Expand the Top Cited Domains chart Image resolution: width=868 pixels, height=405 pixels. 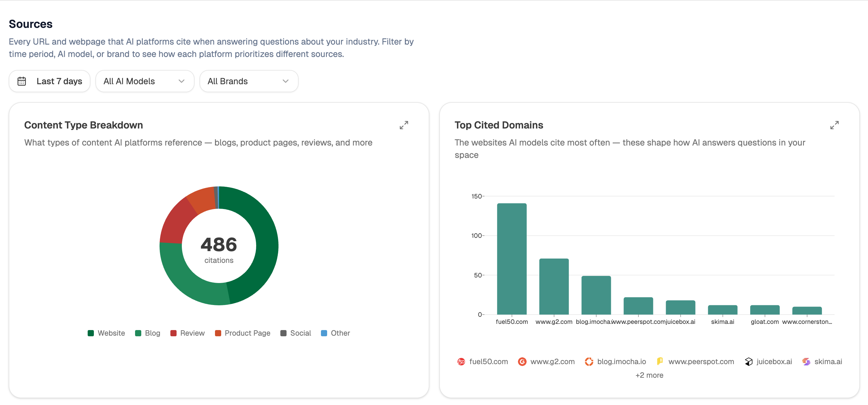[834, 125]
